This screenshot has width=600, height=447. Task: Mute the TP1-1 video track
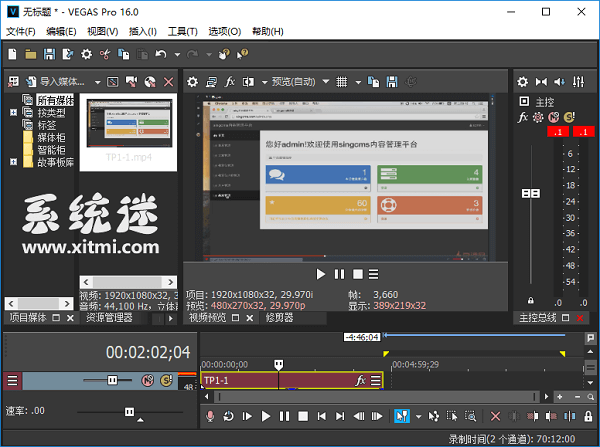pyautogui.click(x=148, y=380)
